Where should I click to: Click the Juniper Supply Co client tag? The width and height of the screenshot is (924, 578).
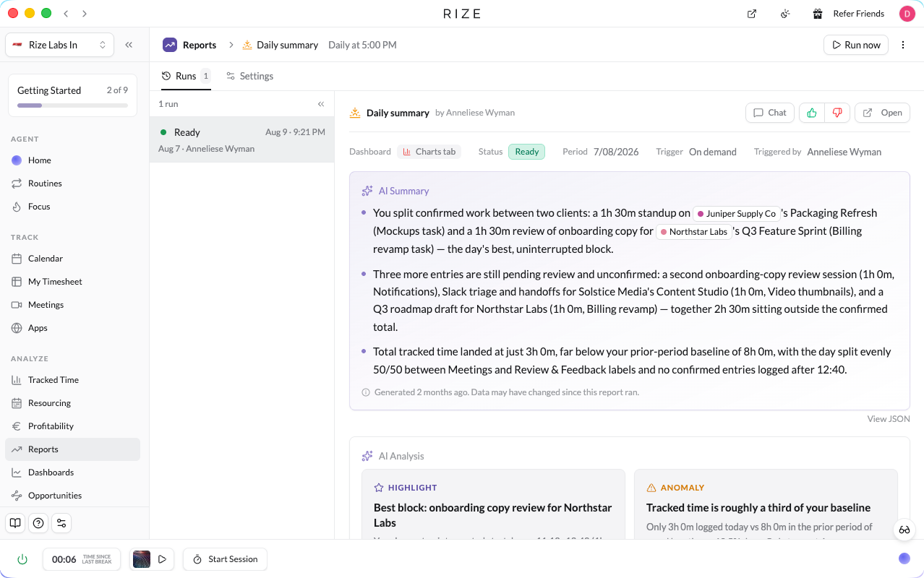(737, 214)
